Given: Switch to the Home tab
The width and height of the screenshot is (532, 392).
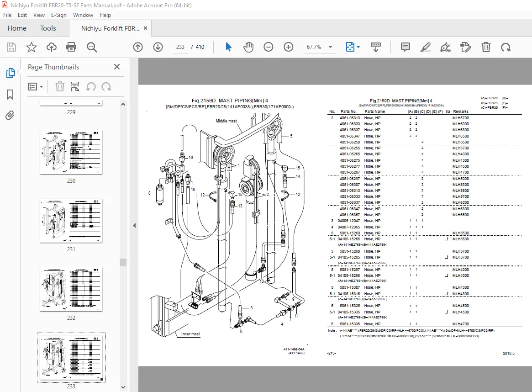Looking at the screenshot, I should click(x=17, y=28).
